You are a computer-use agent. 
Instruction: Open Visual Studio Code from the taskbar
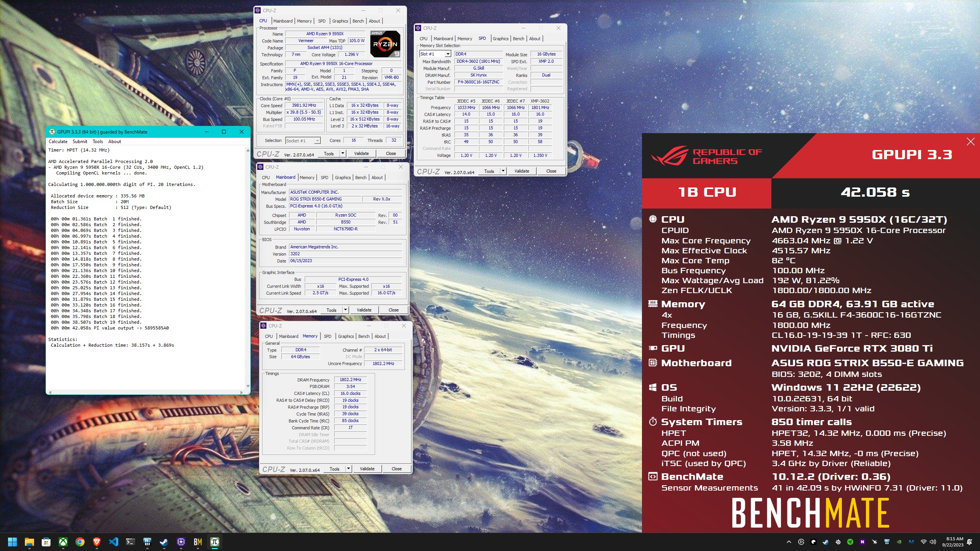pyautogui.click(x=114, y=542)
